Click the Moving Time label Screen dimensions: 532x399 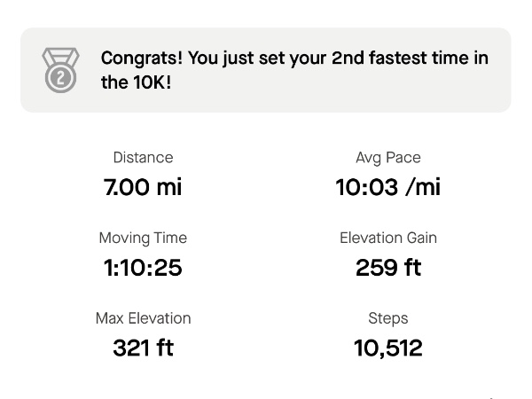pos(143,238)
